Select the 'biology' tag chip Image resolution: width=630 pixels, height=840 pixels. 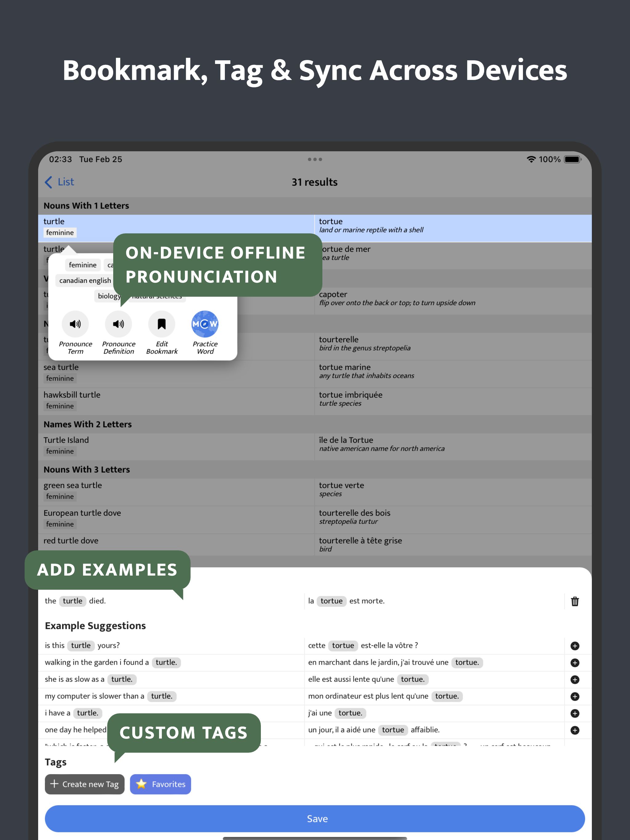point(109,296)
